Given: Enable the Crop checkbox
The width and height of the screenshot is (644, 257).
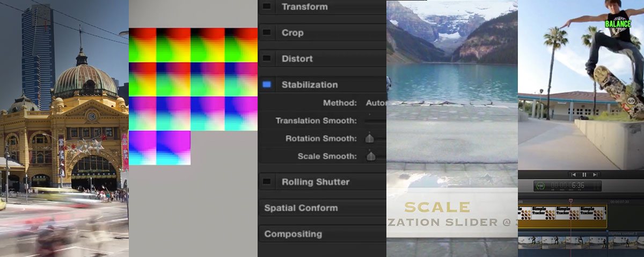Looking at the screenshot, I should (x=267, y=33).
